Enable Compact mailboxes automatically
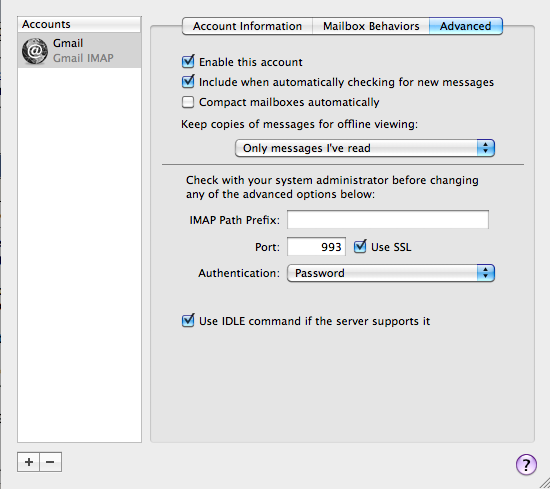 pos(188,102)
